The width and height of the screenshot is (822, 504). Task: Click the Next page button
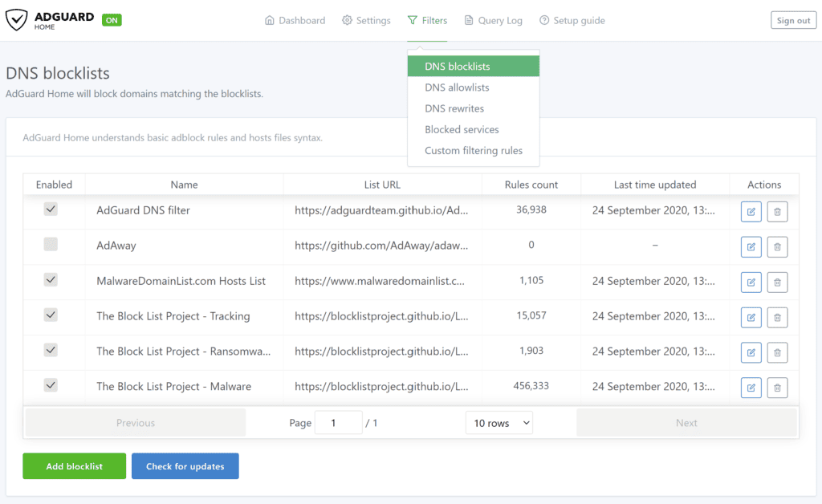[686, 423]
